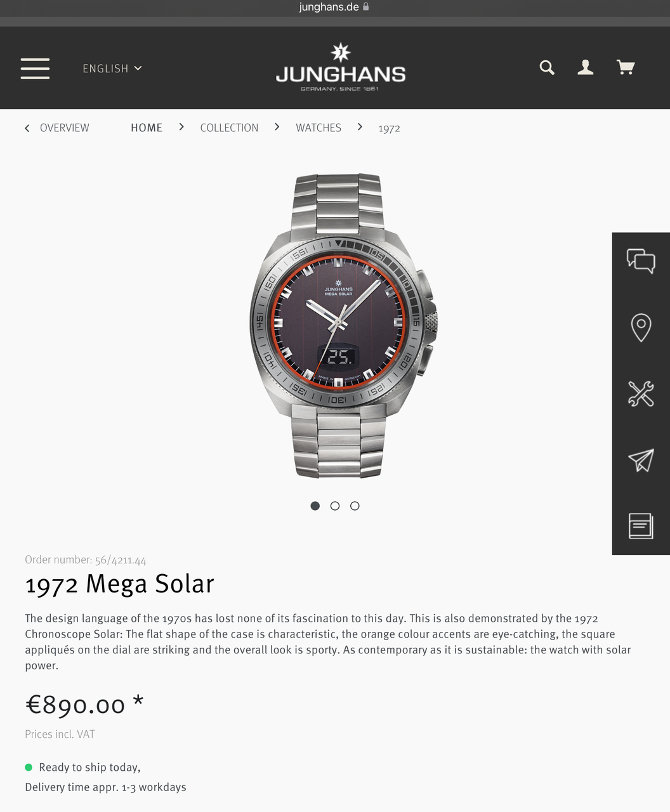Go to HOME breadcrumb
The height and width of the screenshot is (812, 670).
[147, 128]
